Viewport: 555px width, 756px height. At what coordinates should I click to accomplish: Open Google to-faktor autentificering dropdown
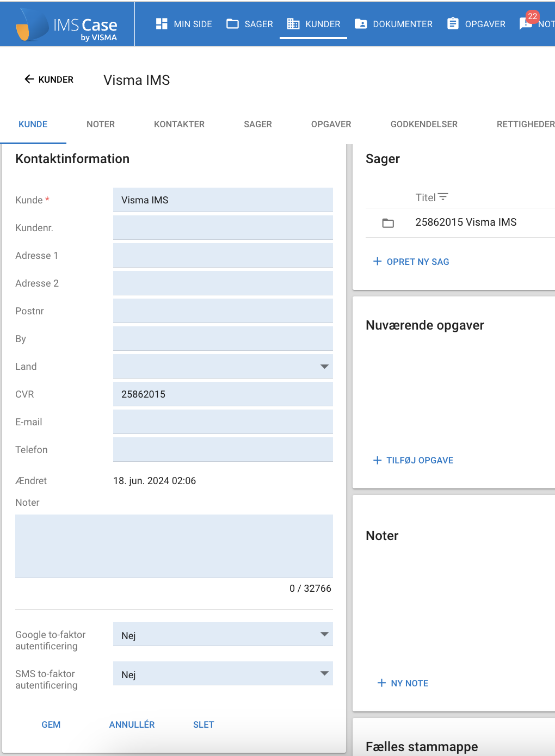point(223,635)
